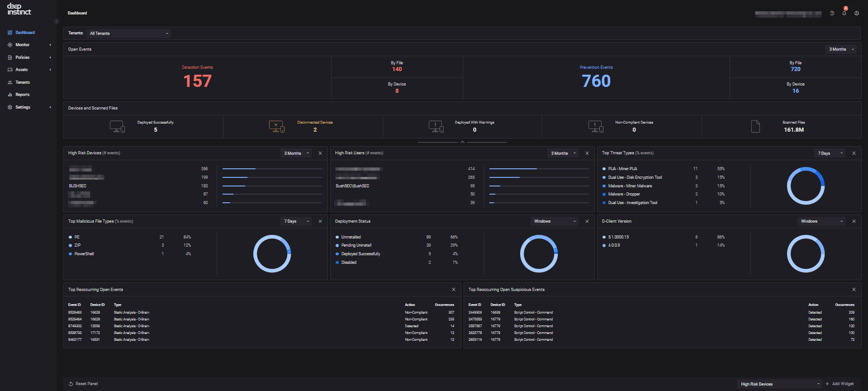The width and height of the screenshot is (868, 391).
Task: Click client version 5.1.0000.15 row
Action: click(x=664, y=237)
